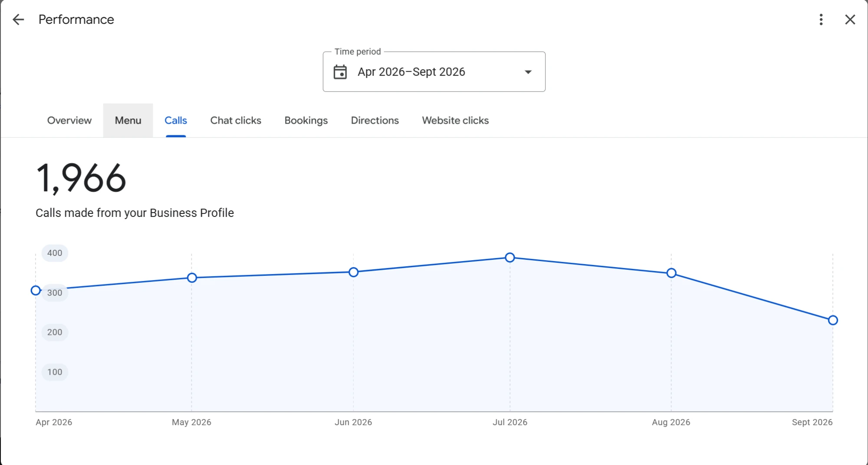
Task: Click the Jul 2026 x-axis label
Action: (x=510, y=422)
